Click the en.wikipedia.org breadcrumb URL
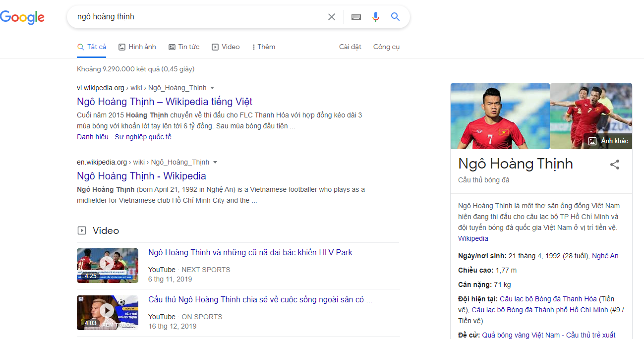The width and height of the screenshot is (644, 339). [x=102, y=162]
